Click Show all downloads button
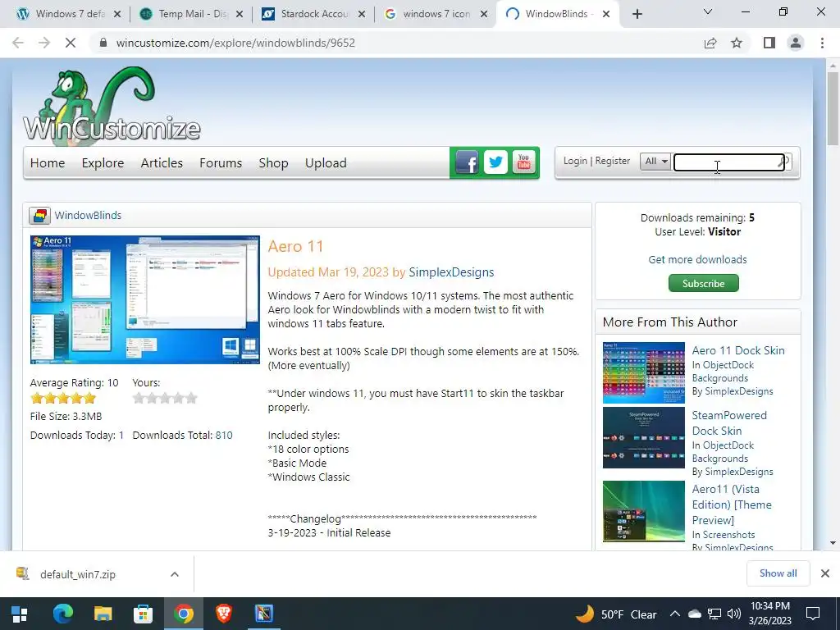The width and height of the screenshot is (840, 630). 778,573
